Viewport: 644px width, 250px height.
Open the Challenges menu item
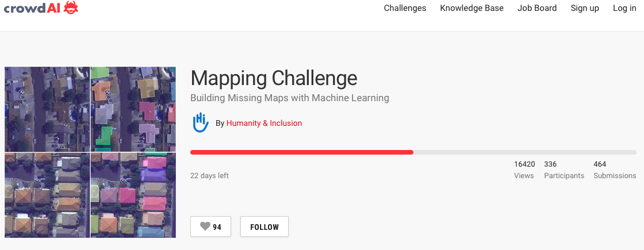point(405,8)
